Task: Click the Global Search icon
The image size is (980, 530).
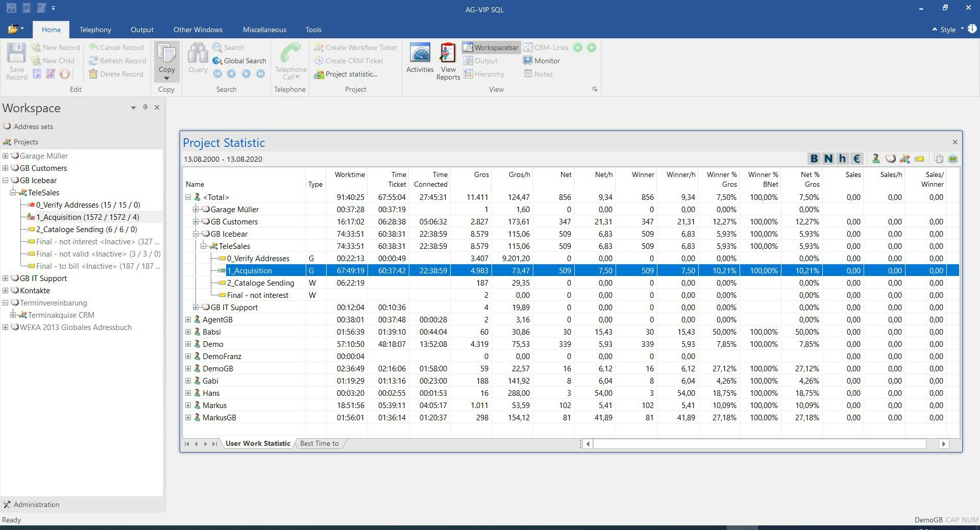Action: pyautogui.click(x=217, y=61)
